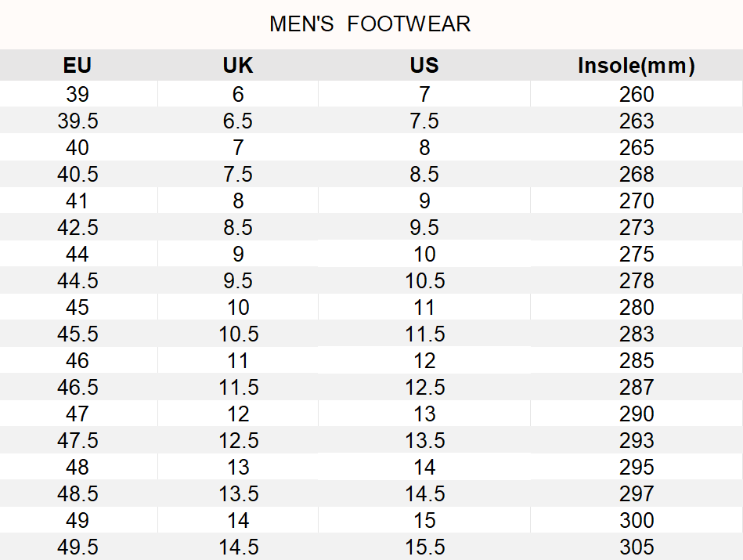Select EU size 42.5 cell
Image resolution: width=743 pixels, height=560 pixels.
coord(78,228)
